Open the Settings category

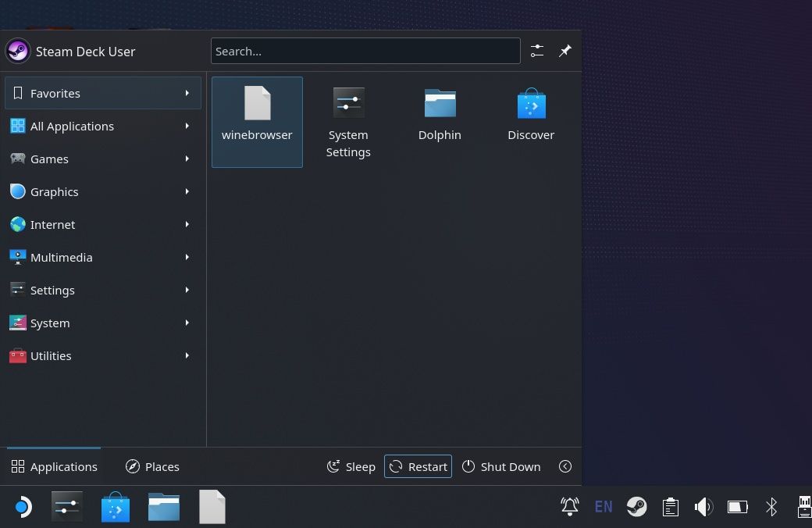[x=103, y=291]
